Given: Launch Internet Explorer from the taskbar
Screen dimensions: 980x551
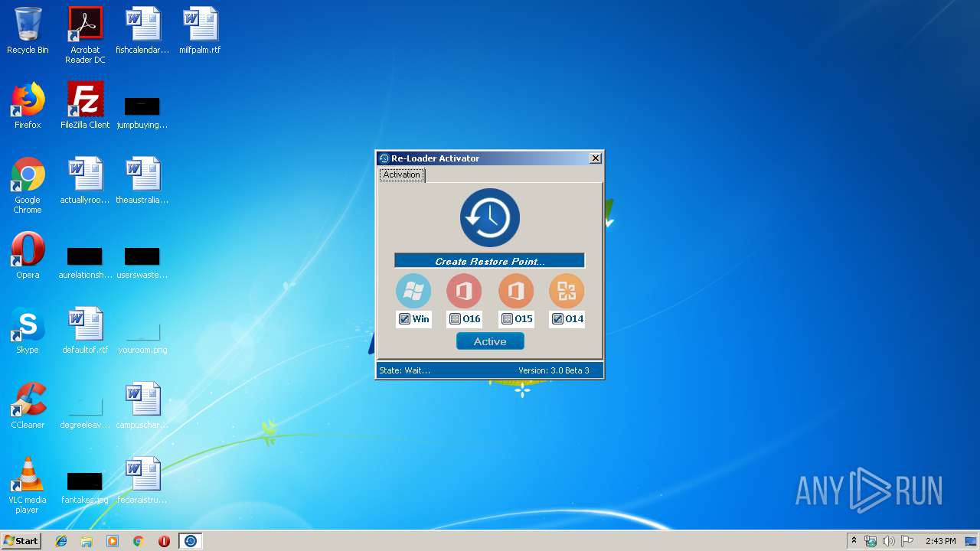Looking at the screenshot, I should (61, 541).
